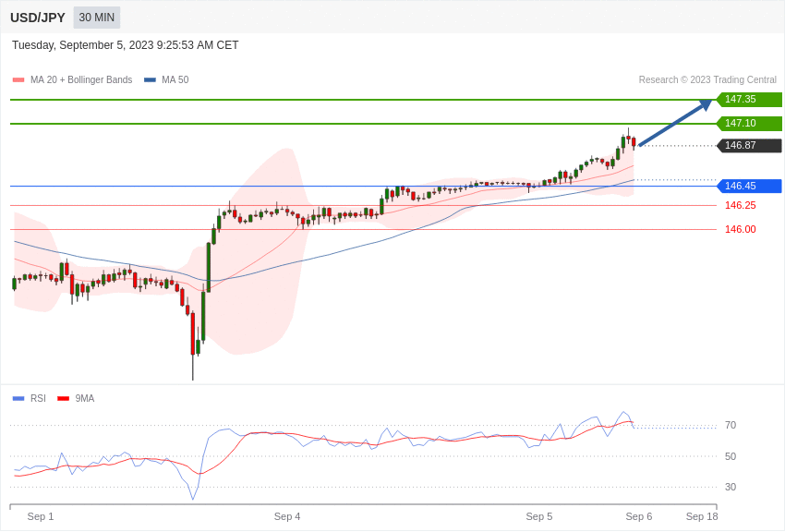Click the RSI 70 level label
The image size is (785, 532).
point(731,426)
